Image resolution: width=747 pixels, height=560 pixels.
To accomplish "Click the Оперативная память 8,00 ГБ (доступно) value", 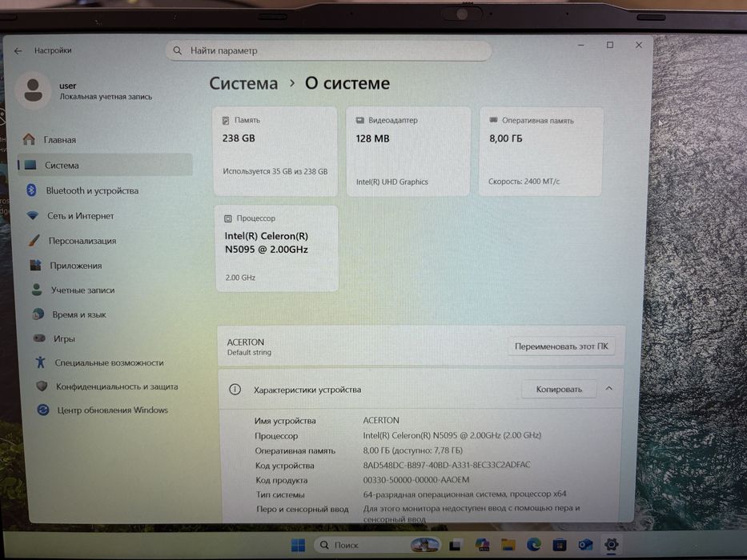I will [x=412, y=450].
